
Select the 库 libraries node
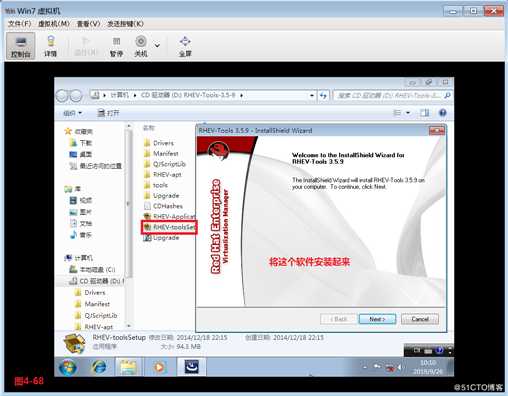(x=72, y=189)
